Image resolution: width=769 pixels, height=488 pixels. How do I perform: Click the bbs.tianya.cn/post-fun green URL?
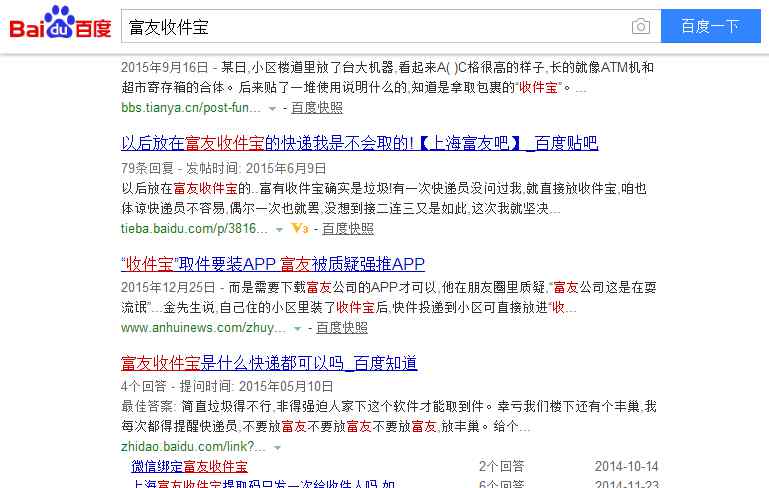(191, 107)
